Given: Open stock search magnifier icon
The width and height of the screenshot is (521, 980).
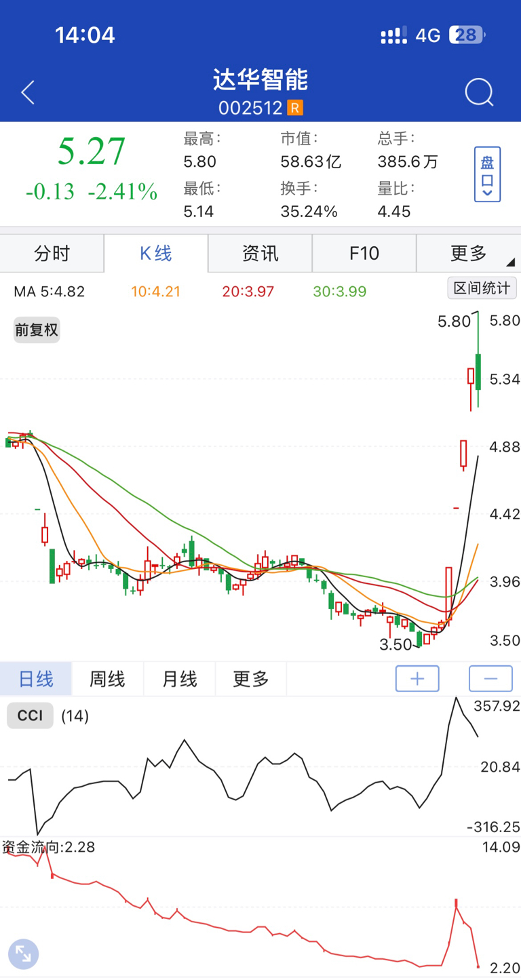Looking at the screenshot, I should (x=479, y=92).
